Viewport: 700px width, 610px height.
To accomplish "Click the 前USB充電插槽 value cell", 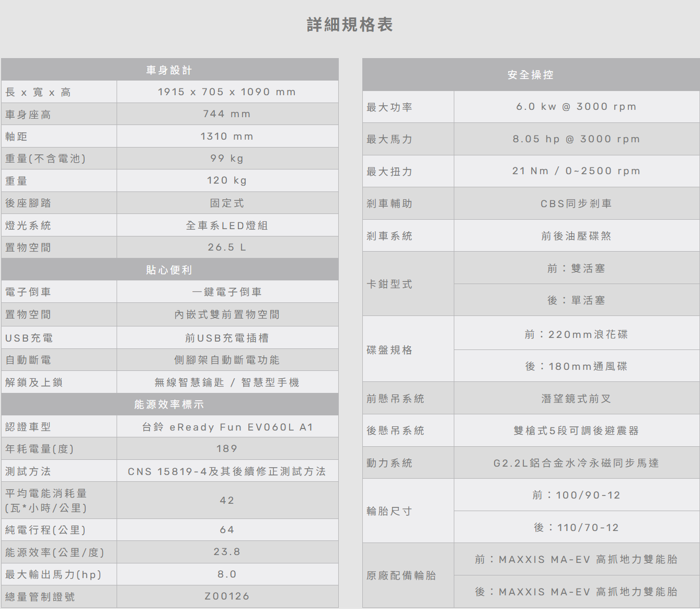I will point(227,338).
